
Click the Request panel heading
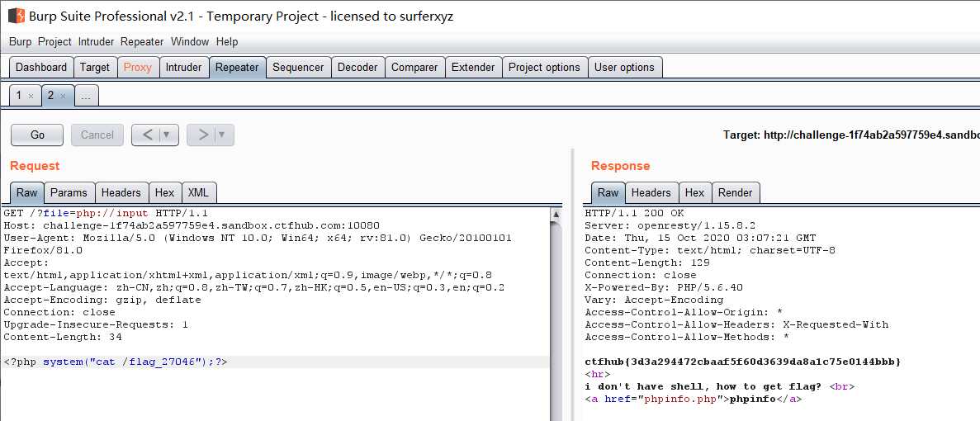pyautogui.click(x=35, y=166)
